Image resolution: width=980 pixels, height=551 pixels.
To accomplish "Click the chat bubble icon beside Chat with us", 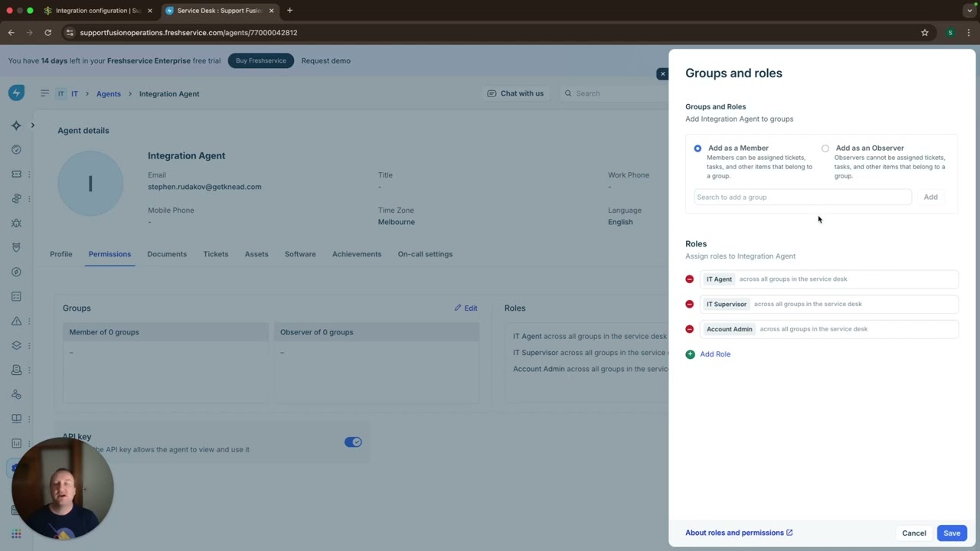I will click(492, 93).
